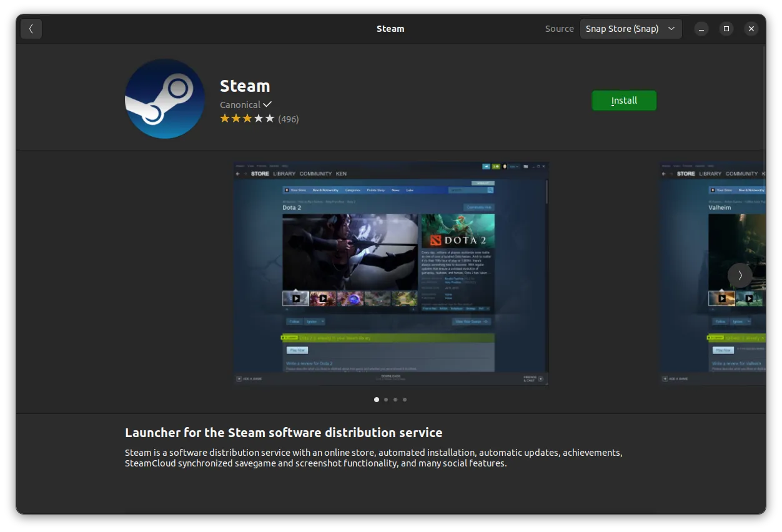Click the Canonical publisher name
Image resolution: width=782 pixels, height=532 pixels.
click(x=240, y=105)
